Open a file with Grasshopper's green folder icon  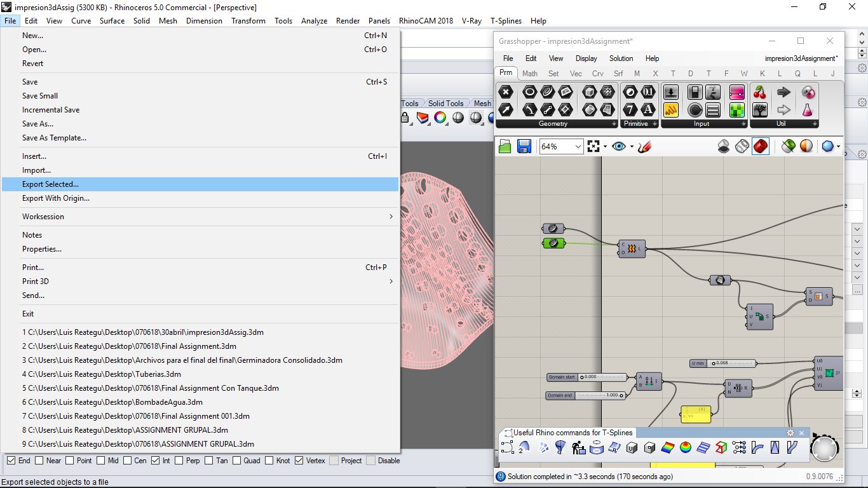pos(505,147)
